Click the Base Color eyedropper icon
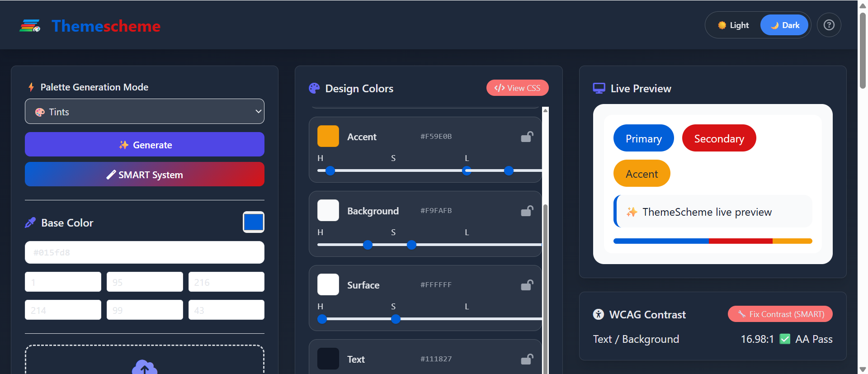The height and width of the screenshot is (374, 868). pos(30,223)
